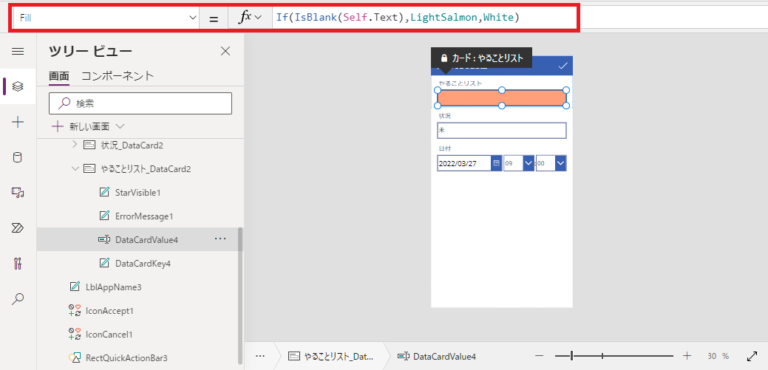Click the Search magnifier icon in sidebar
Viewport: 768px width, 370px height.
tap(18, 298)
